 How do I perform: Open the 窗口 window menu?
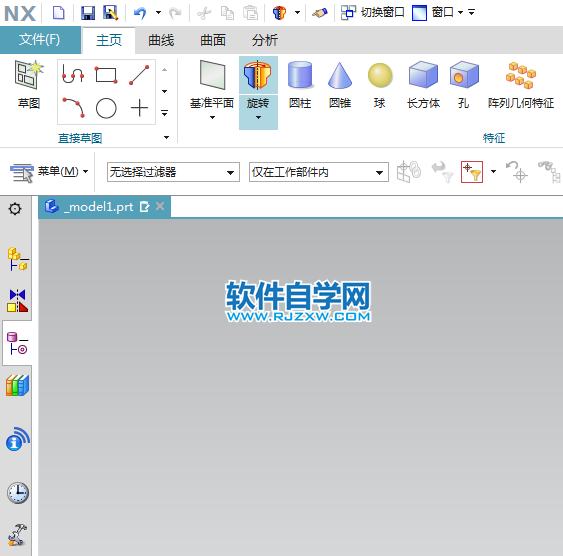437,13
